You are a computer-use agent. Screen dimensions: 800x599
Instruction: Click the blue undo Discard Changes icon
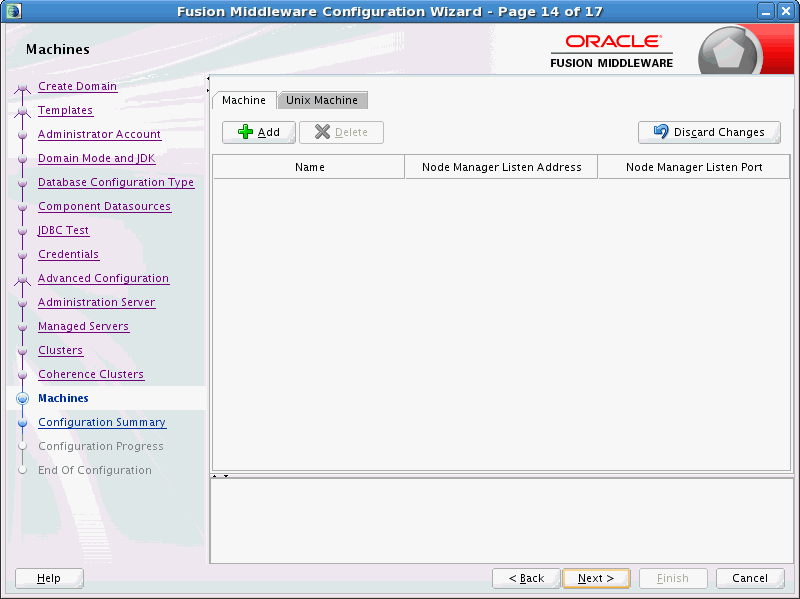coord(661,132)
